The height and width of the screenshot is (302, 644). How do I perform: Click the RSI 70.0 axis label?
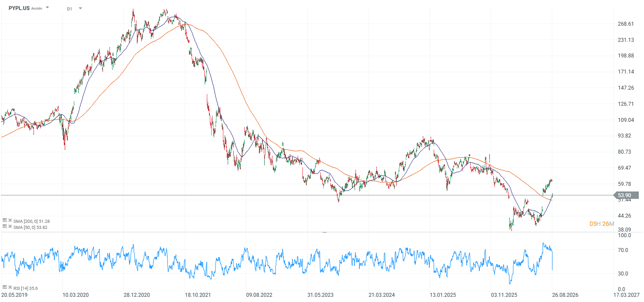pyautogui.click(x=623, y=250)
